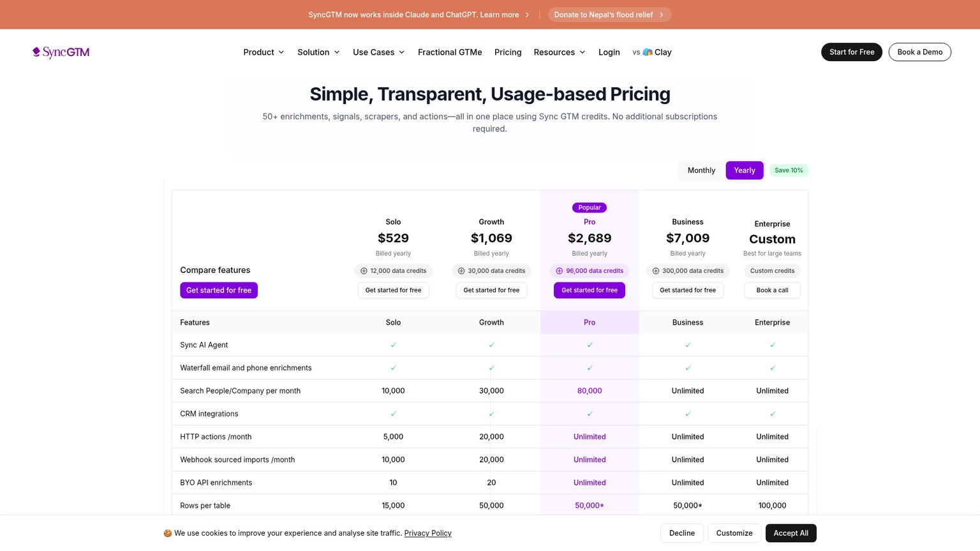This screenshot has width=980, height=551.
Task: Click Webhook sourced imports /month label
Action: [237, 460]
